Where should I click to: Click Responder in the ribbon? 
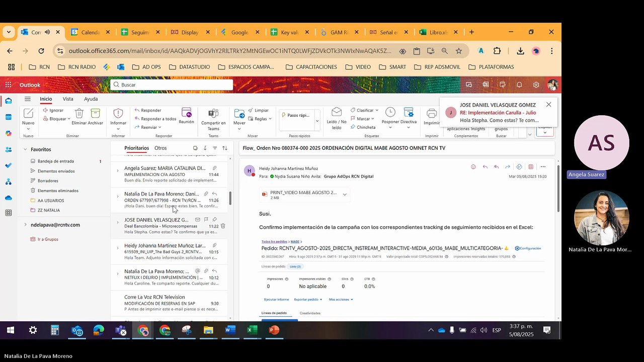pyautogui.click(x=148, y=110)
